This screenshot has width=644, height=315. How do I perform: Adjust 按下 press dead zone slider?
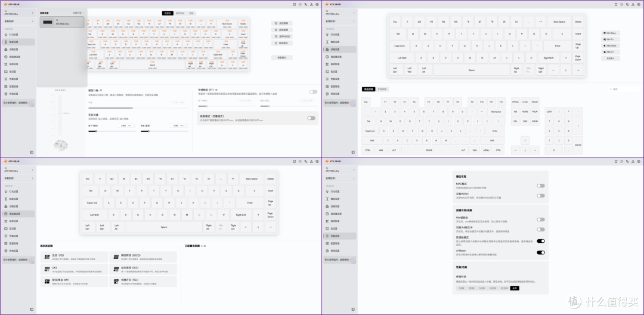pos(112,131)
